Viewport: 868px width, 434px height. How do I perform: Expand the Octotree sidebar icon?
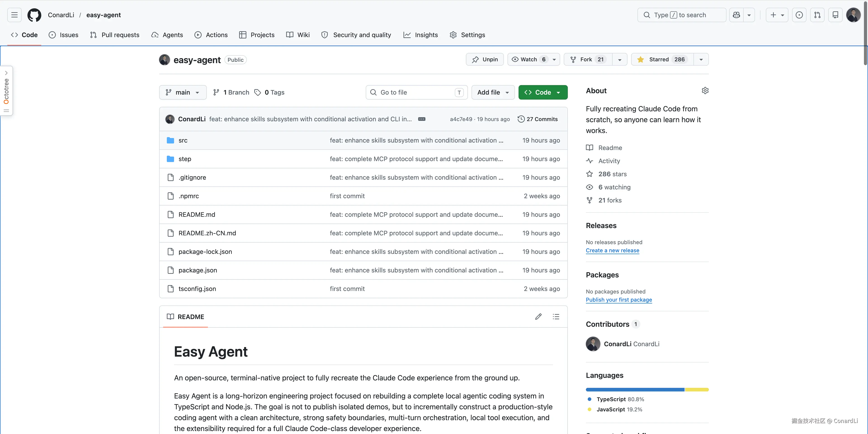pos(6,72)
